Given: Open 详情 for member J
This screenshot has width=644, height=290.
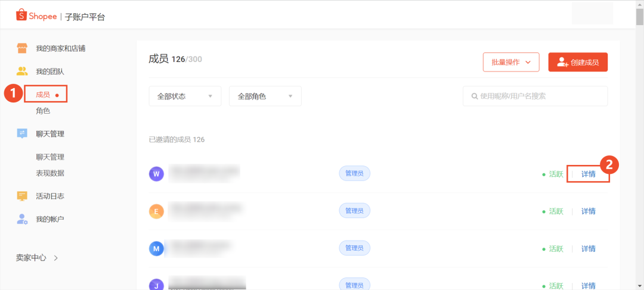Looking at the screenshot, I should coord(588,285).
